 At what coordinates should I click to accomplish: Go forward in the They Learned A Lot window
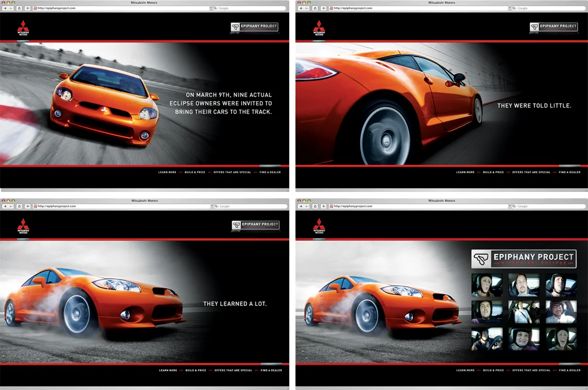tap(11, 207)
